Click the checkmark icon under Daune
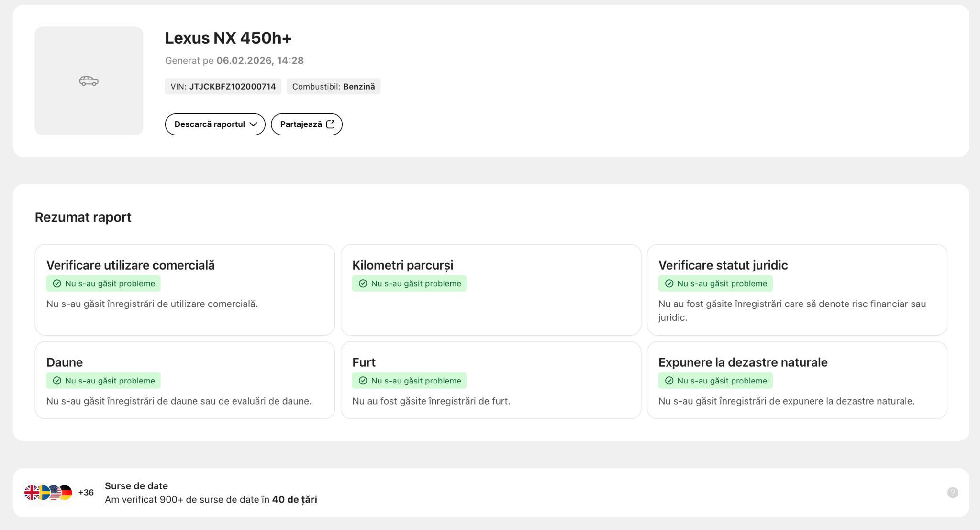This screenshot has width=980, height=530. click(57, 381)
